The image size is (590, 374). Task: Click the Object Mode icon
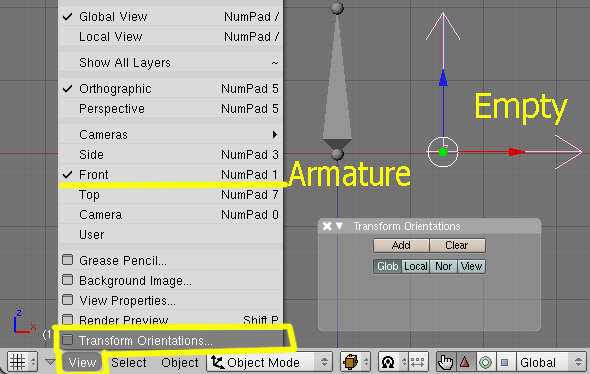(217, 362)
